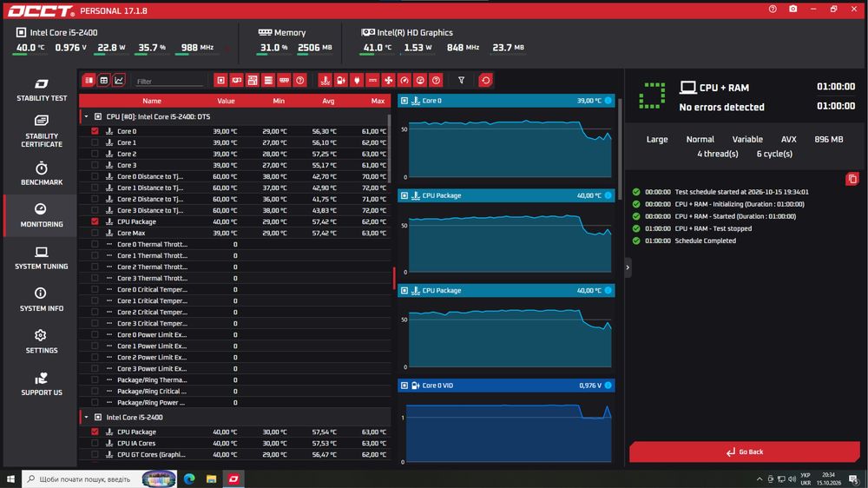Check the Core 2 sensor checkbox
The image size is (868, 488).
tap(95, 154)
